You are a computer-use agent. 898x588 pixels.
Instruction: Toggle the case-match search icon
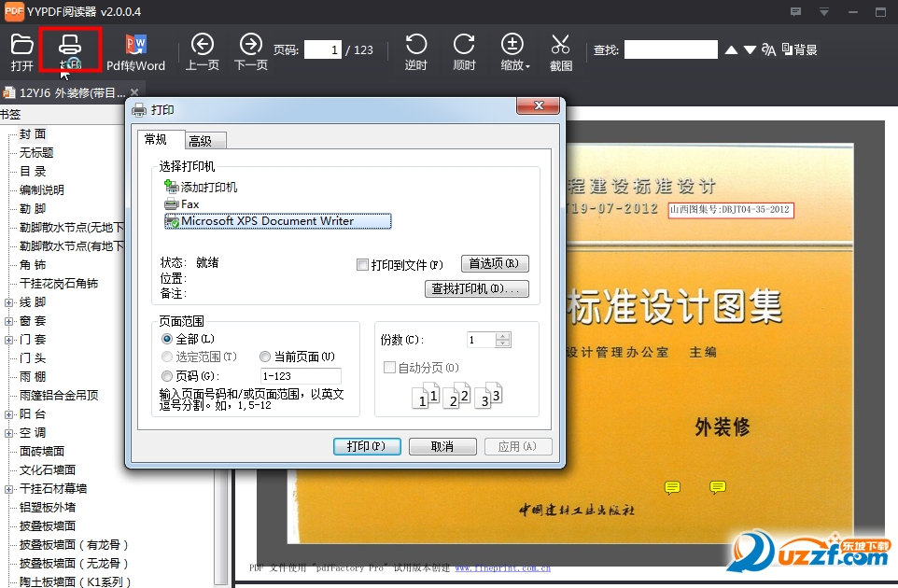click(768, 50)
